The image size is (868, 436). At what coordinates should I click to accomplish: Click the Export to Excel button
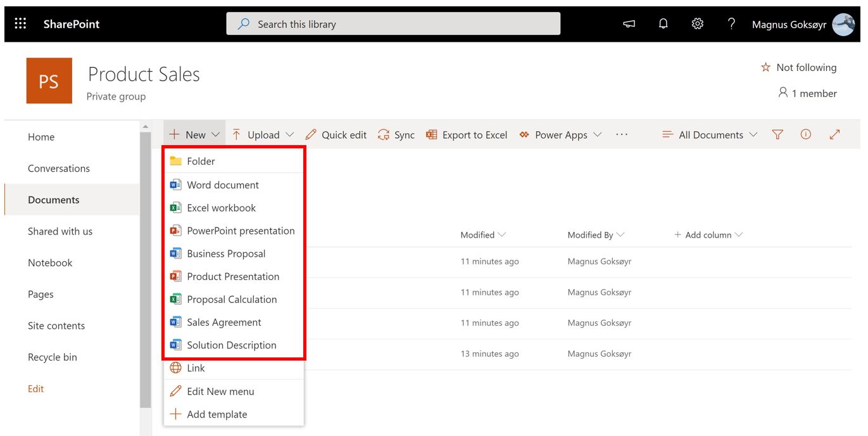coord(467,135)
